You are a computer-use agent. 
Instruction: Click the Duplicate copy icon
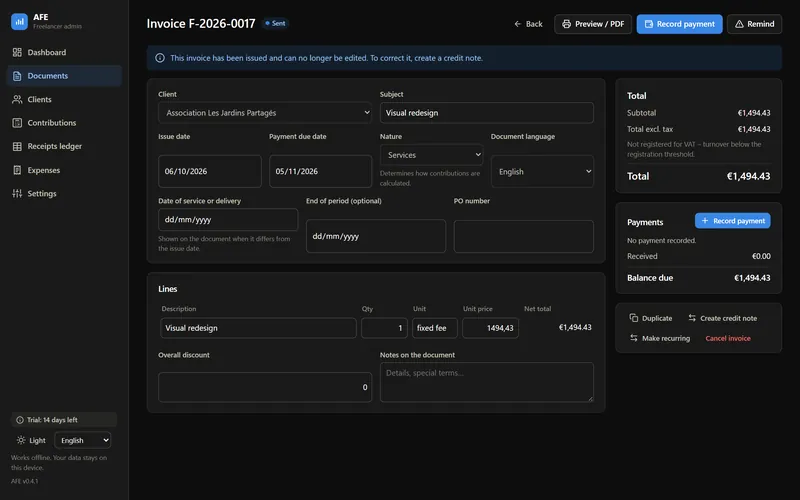pyautogui.click(x=633, y=318)
